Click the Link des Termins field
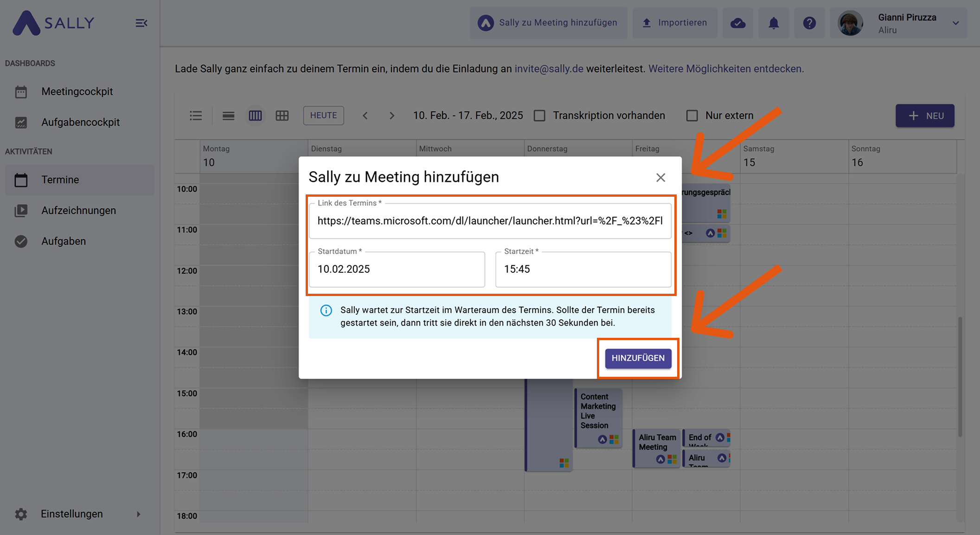This screenshot has height=535, width=980. (x=490, y=221)
